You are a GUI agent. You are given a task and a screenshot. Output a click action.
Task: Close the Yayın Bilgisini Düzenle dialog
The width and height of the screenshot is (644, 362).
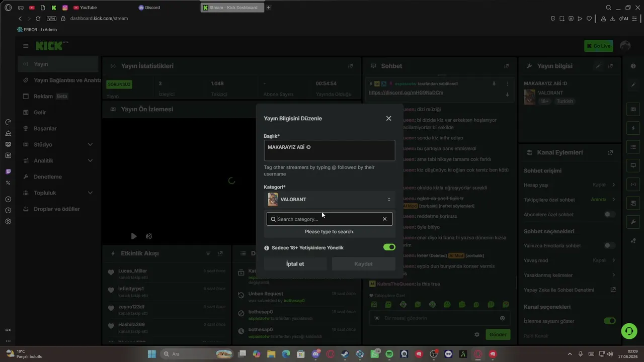[388, 118]
